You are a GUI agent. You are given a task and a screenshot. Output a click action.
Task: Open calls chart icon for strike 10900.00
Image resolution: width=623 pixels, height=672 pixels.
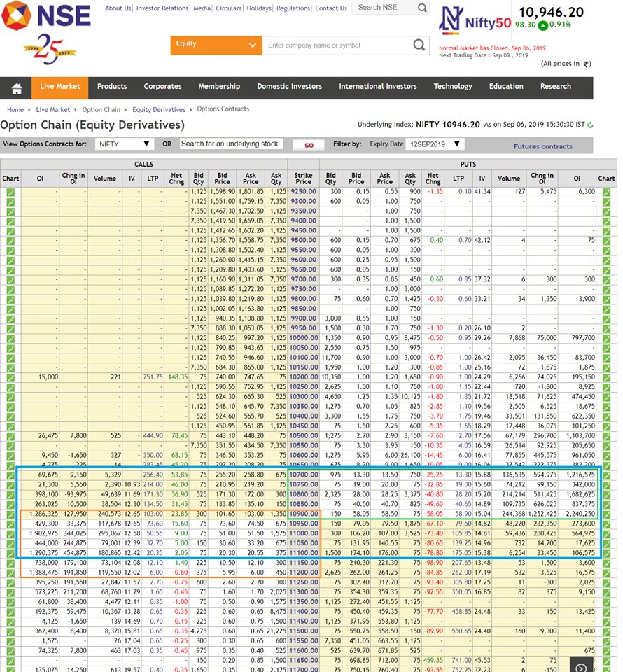click(10, 514)
